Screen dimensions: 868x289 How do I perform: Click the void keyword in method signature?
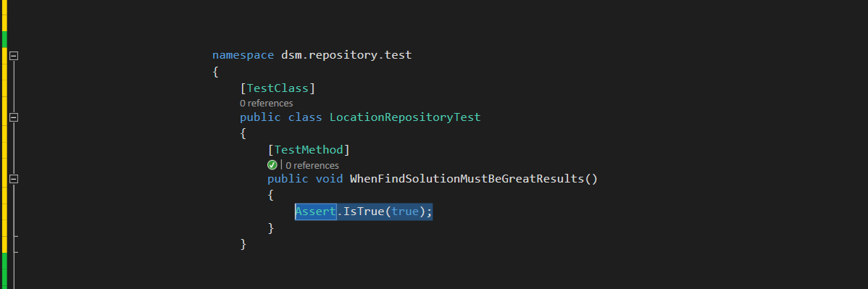(x=330, y=179)
